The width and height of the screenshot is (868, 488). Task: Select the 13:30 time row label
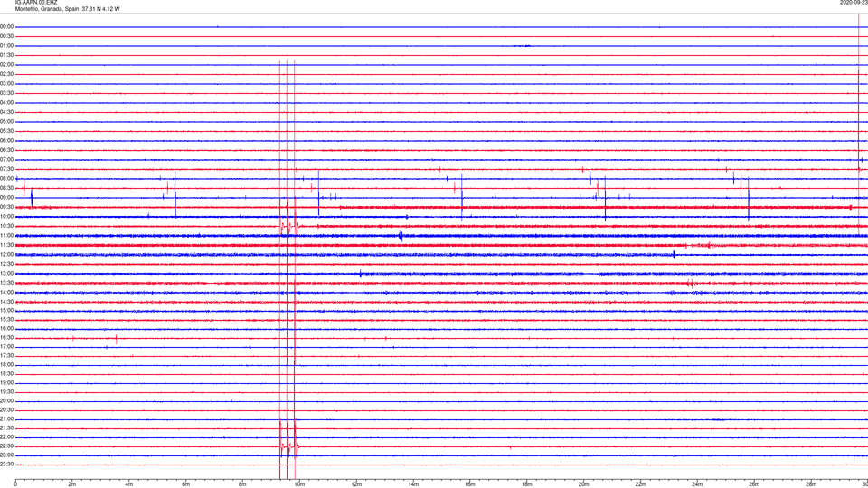click(x=6, y=283)
